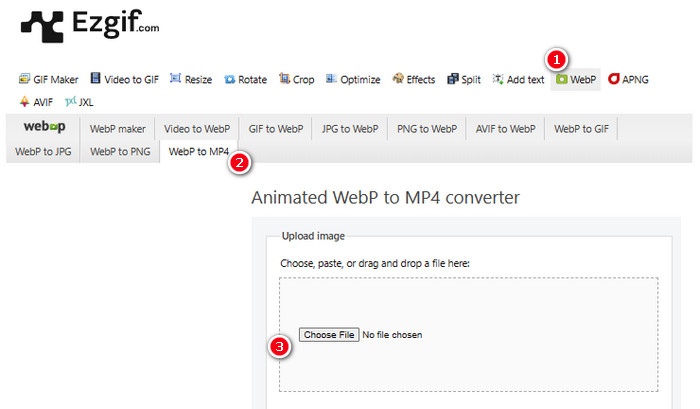Click the GIF Maker icon
This screenshot has height=409, width=700.
coord(24,79)
